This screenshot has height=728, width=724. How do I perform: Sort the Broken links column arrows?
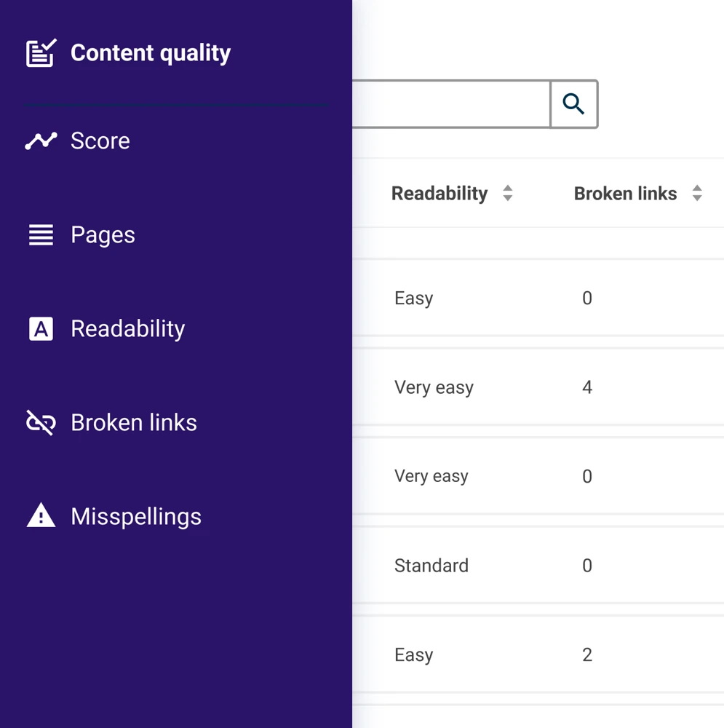tap(697, 194)
